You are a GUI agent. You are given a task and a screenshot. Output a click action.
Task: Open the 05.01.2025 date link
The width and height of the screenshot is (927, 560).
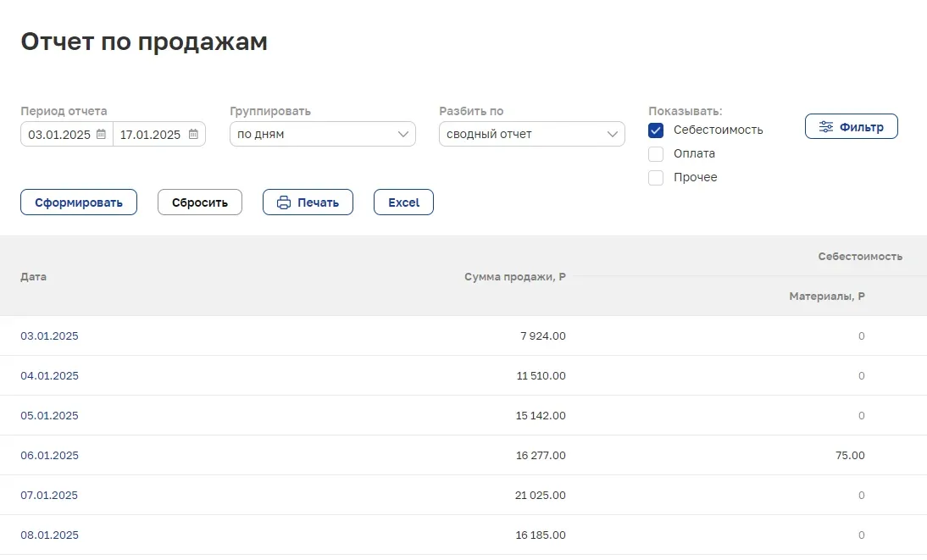49,415
